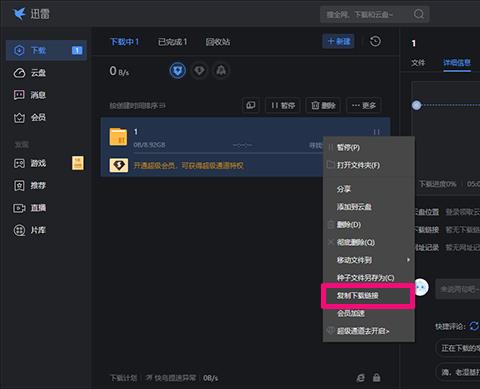Viewport: 480px width, 389px height.
Task: Switch to the 下载中 1 tab
Action: [124, 42]
